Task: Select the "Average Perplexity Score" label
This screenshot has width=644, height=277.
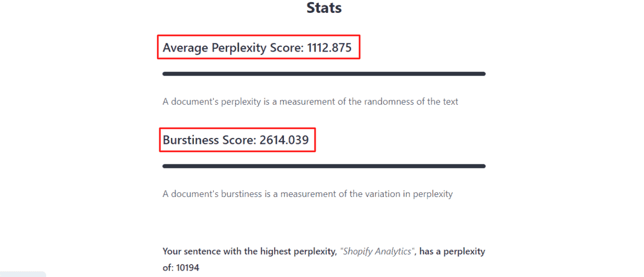Action: point(233,48)
